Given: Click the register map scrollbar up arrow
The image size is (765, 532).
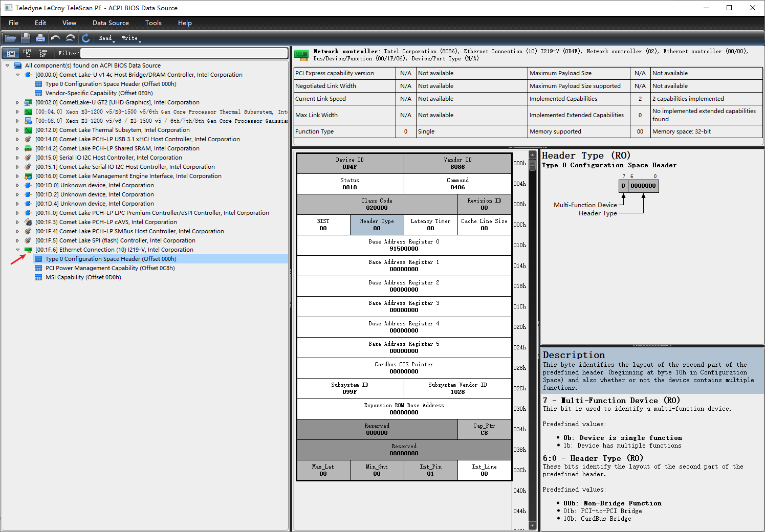Looking at the screenshot, I should (x=532, y=154).
